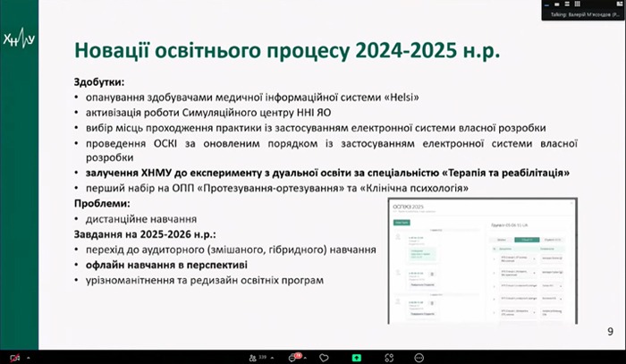626x364 pixels.
Task: Click the 'урізноманітнення та редизайн освітніх програм' bullet
Action: click(x=205, y=280)
